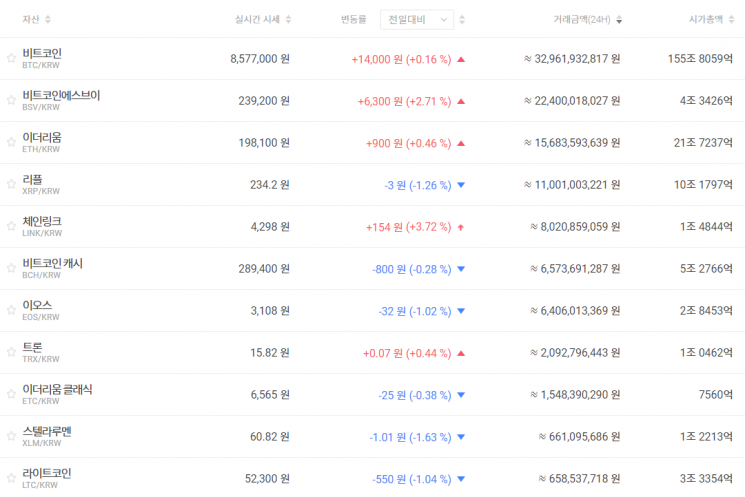
Task: Star the 라이트코인 row
Action: click(11, 478)
